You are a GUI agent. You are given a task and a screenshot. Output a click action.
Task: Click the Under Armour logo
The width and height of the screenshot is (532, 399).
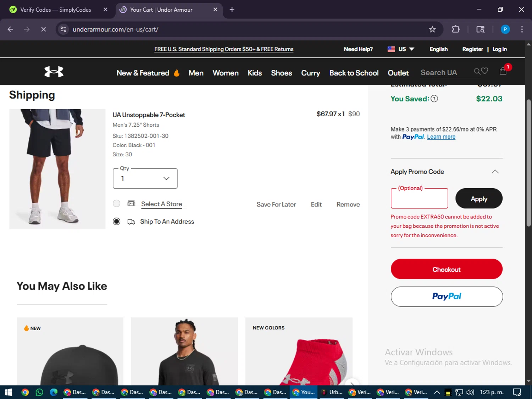coord(54,72)
